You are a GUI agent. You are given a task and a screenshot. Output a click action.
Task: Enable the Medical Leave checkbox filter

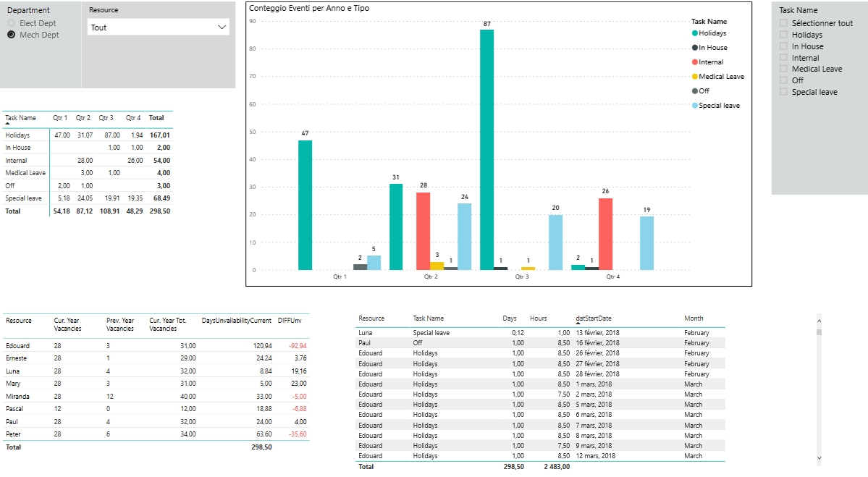(783, 69)
